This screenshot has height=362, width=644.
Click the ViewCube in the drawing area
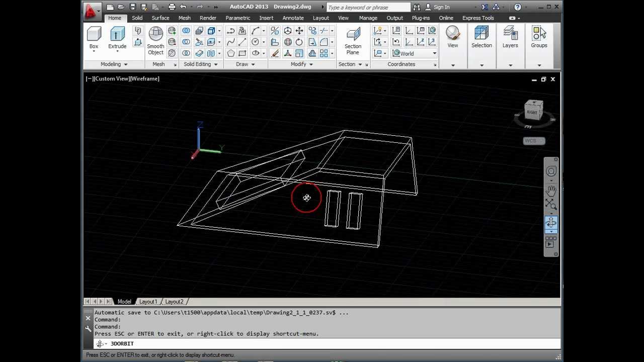tap(534, 111)
